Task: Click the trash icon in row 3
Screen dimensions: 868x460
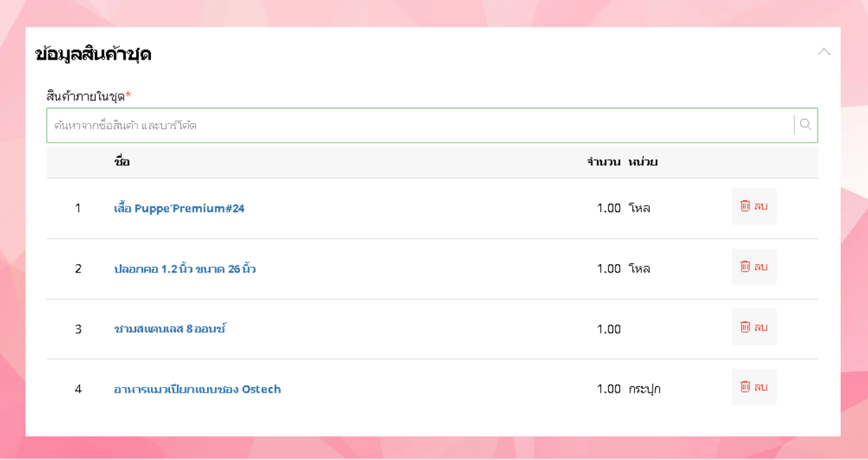Action: (x=745, y=327)
